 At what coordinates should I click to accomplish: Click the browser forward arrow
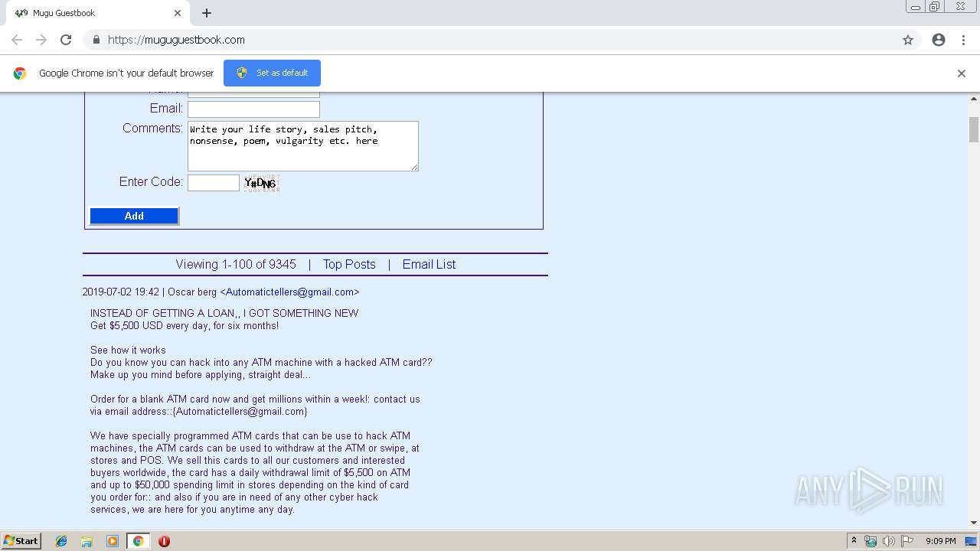(41, 40)
